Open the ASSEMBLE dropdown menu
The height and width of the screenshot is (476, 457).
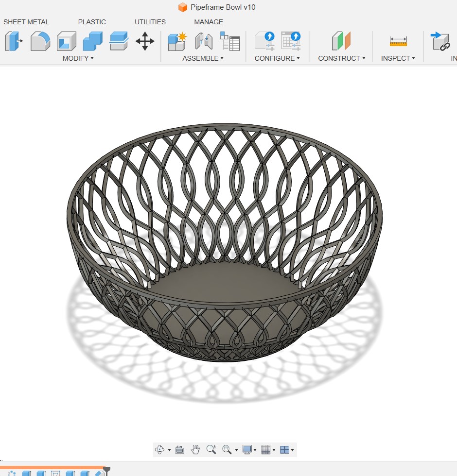pos(203,58)
